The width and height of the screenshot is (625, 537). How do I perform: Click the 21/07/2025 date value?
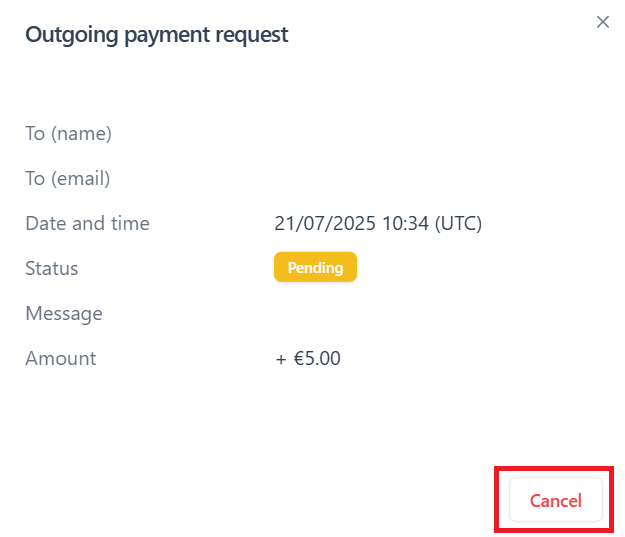(x=325, y=223)
